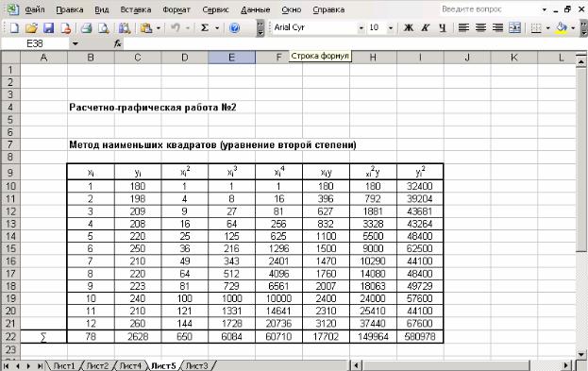Toggle bold formatting (Ж)
The width and height of the screenshot is (588, 371).
tap(409, 27)
